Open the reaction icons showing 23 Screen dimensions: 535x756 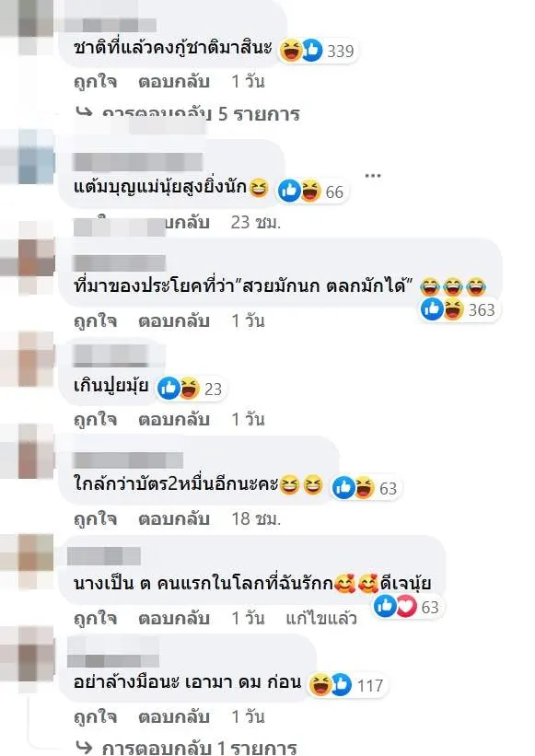tap(191, 389)
